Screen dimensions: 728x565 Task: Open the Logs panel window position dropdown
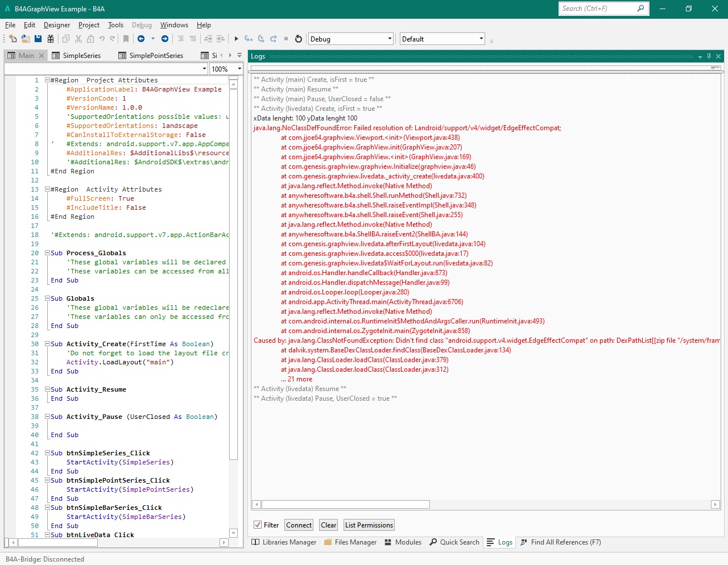[x=700, y=56]
